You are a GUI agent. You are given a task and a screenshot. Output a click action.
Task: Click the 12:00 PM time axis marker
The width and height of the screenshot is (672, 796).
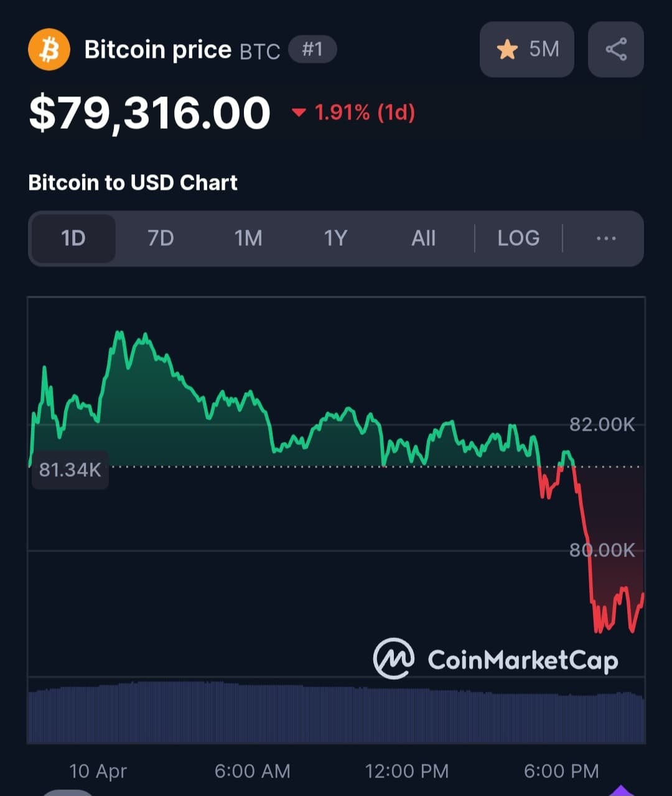[406, 772]
